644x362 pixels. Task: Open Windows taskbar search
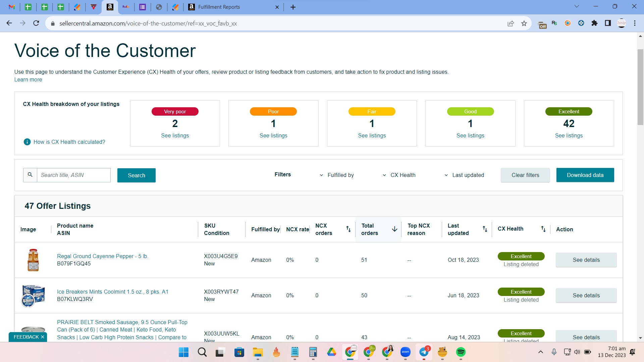pyautogui.click(x=202, y=352)
